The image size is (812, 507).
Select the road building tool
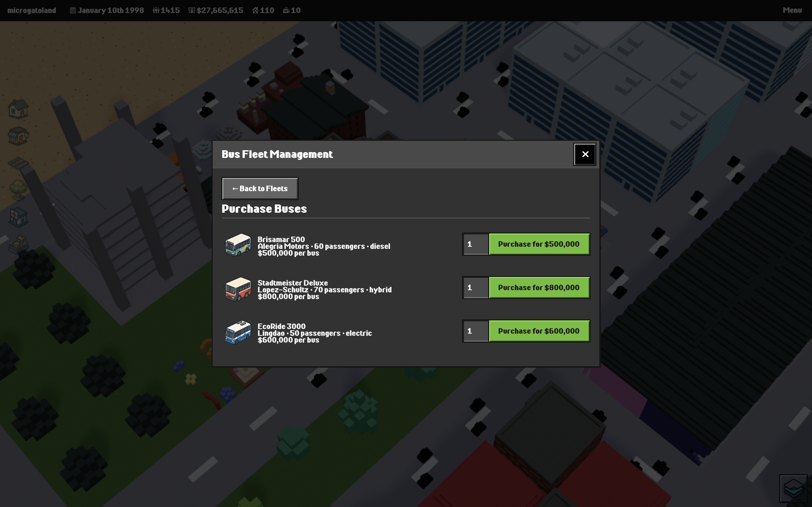(x=18, y=163)
